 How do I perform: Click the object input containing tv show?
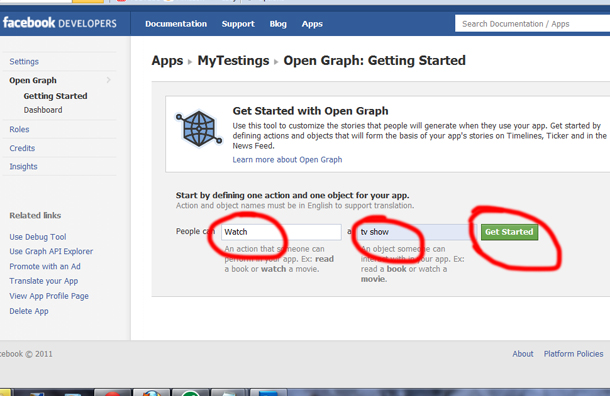point(416,232)
